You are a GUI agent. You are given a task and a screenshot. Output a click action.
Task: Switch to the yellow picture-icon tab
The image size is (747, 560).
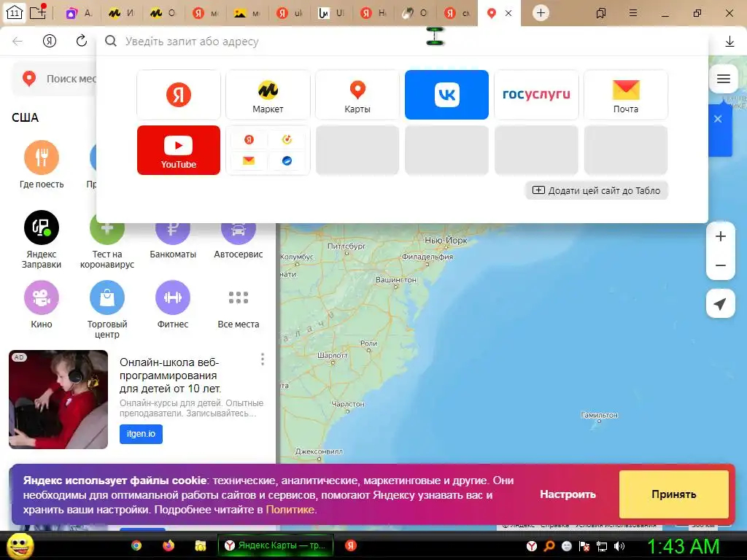248,13
